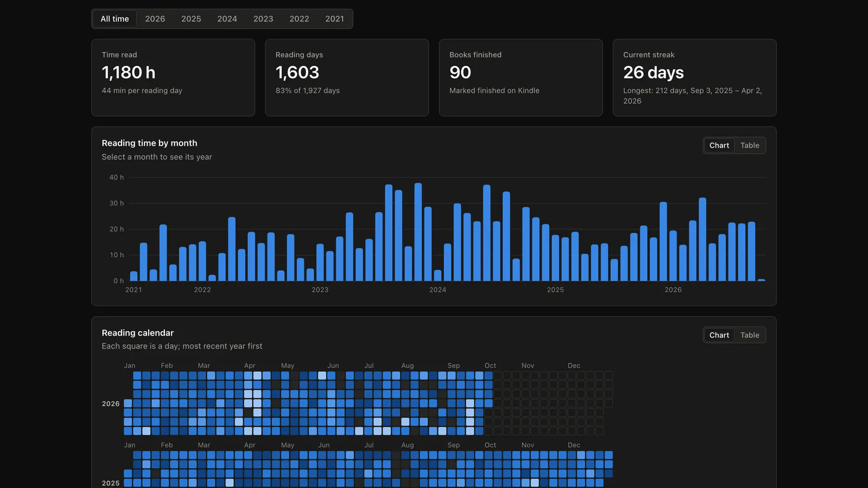Open the 2023 year tab
The width and height of the screenshot is (868, 488).
tap(263, 19)
